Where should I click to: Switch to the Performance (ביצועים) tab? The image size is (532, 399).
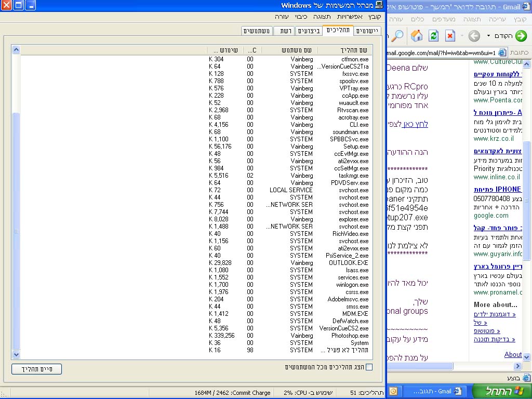309,31
